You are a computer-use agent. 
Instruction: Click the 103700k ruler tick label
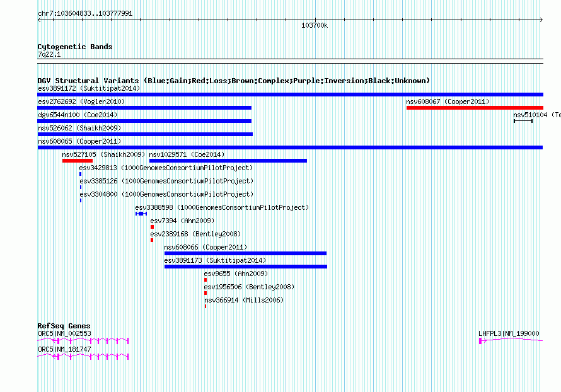pos(315,25)
